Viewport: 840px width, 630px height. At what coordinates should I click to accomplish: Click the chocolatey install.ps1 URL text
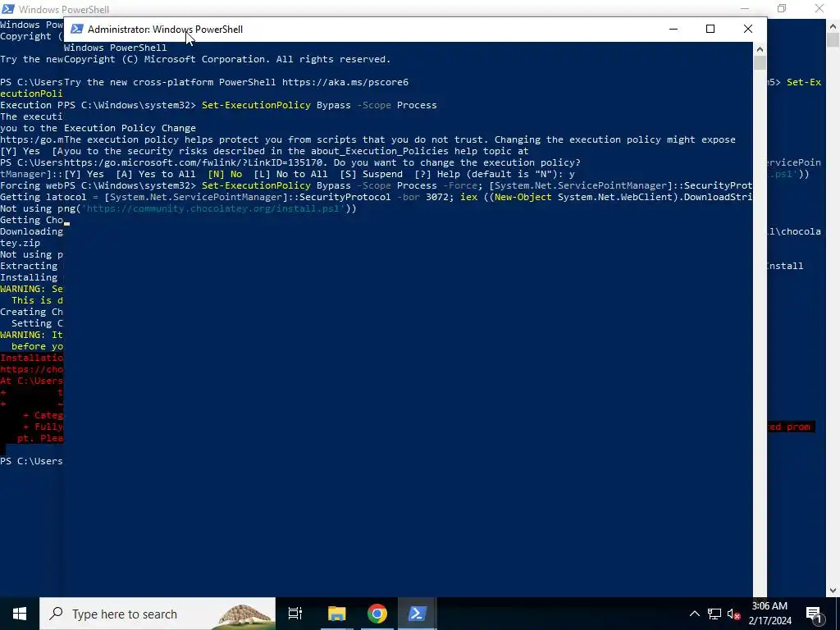point(214,208)
